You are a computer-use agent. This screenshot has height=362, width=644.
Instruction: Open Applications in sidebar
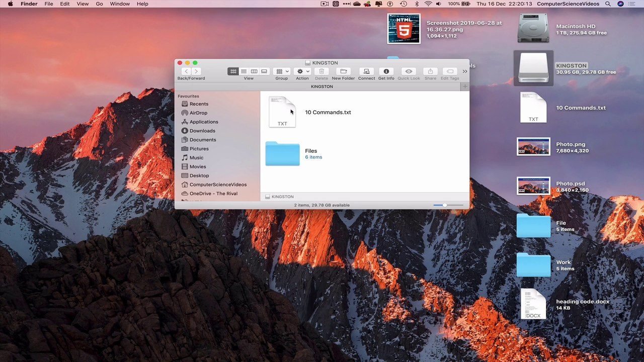(x=204, y=122)
